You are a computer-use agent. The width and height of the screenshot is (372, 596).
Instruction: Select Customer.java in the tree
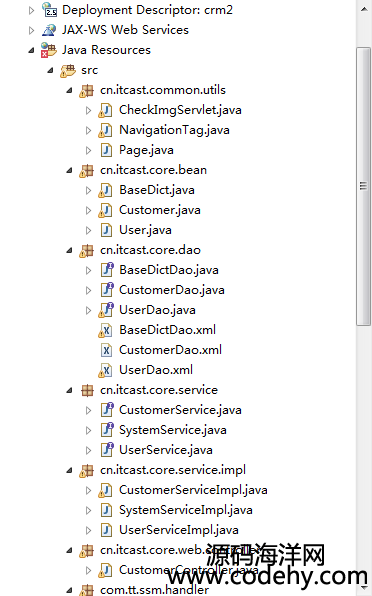(160, 210)
